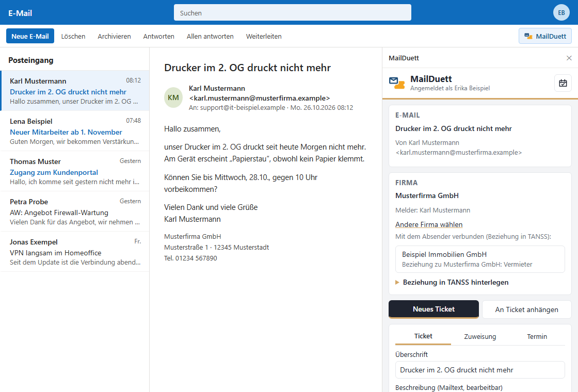Open Karl Mustermann's printer email in the inbox

(x=75, y=91)
